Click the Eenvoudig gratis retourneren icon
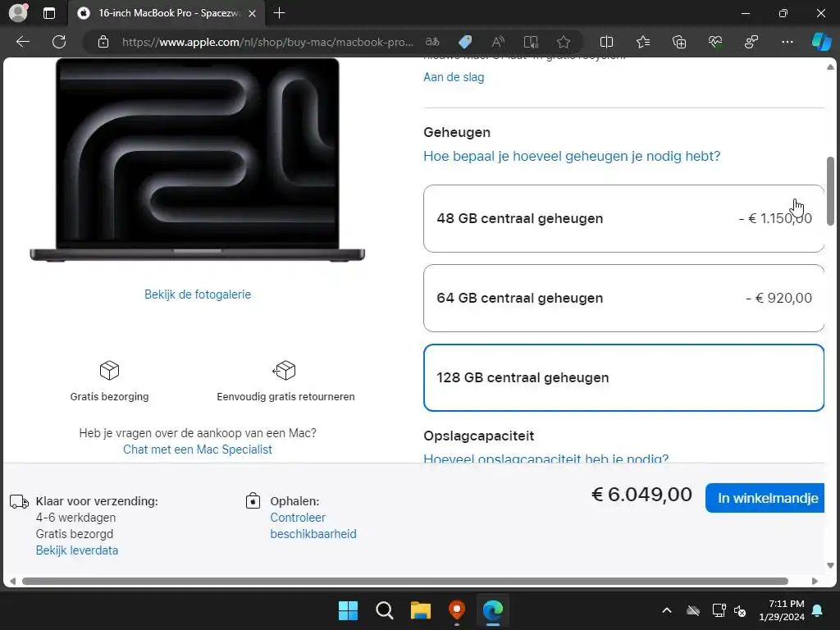Image resolution: width=840 pixels, height=630 pixels. coord(285,370)
